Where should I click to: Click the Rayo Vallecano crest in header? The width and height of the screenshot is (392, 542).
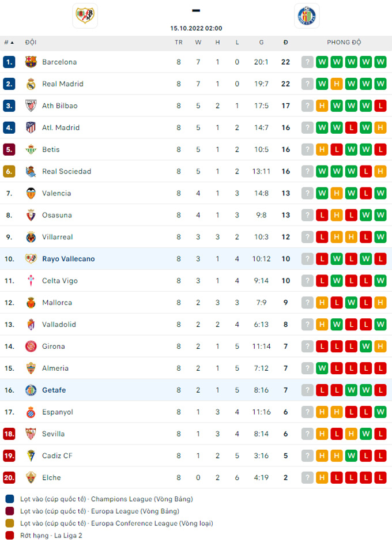pyautogui.click(x=86, y=16)
